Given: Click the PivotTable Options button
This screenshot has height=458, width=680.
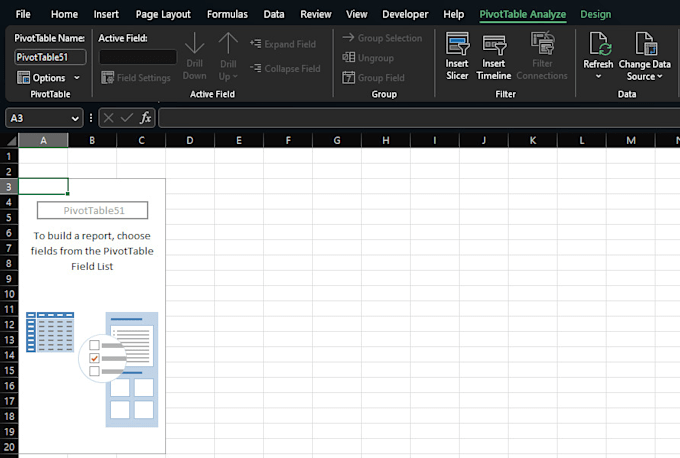Looking at the screenshot, I should [42, 78].
